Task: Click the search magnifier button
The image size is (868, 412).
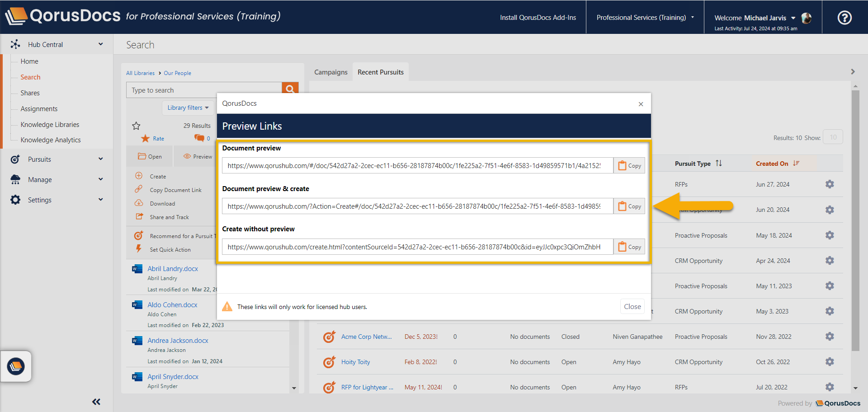Action: (x=290, y=89)
